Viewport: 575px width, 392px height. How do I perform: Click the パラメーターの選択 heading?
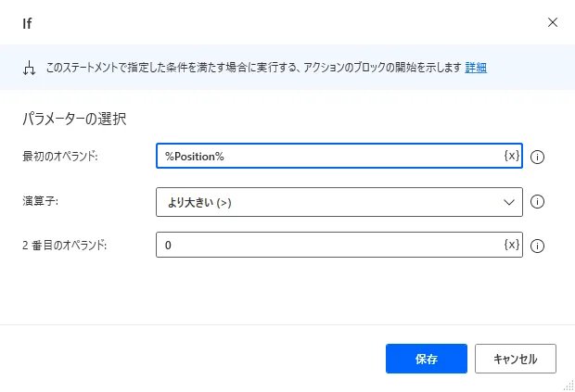73,119
